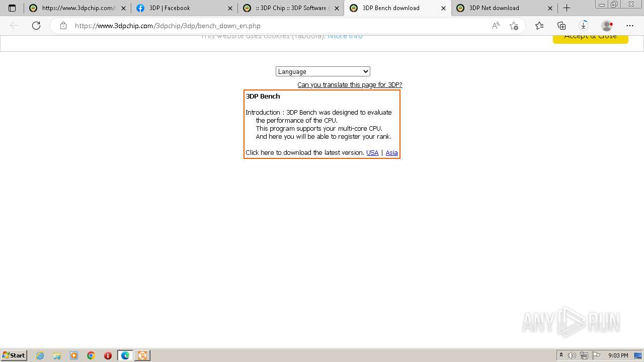Click the 9:03 PM clock
The width and height of the screenshot is (644, 362).
click(x=618, y=355)
